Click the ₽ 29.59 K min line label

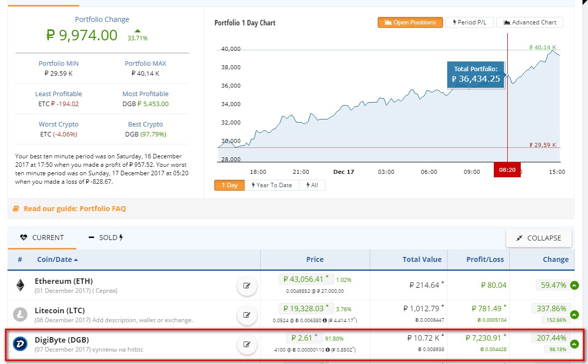pos(543,145)
